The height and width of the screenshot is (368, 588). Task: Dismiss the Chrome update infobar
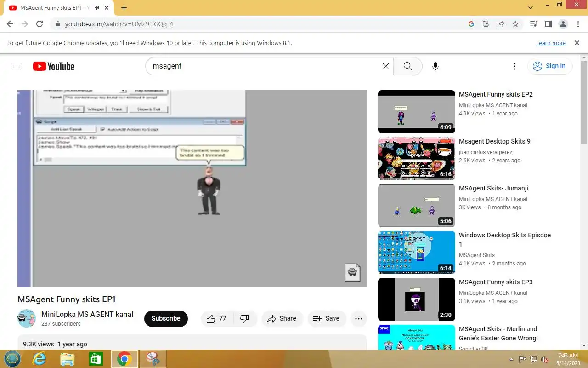point(577,43)
